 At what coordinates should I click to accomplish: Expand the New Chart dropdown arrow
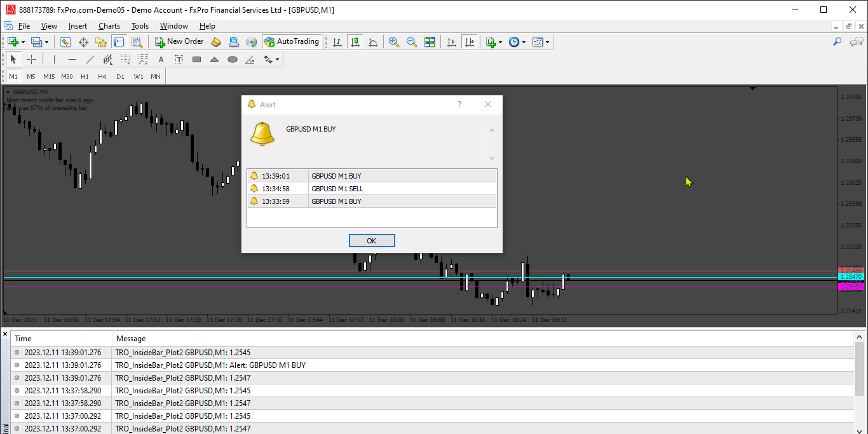23,42
